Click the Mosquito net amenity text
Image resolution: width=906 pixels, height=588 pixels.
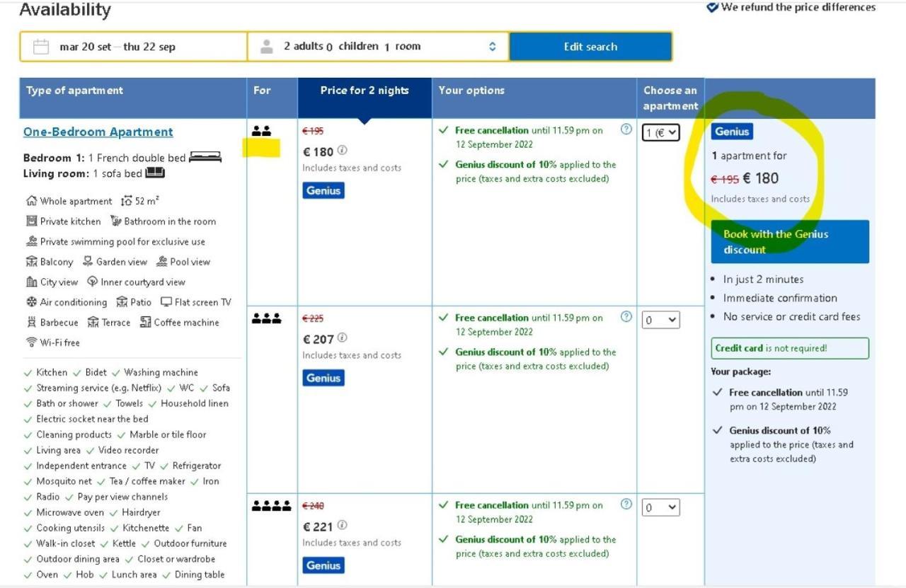pyautogui.click(x=64, y=481)
